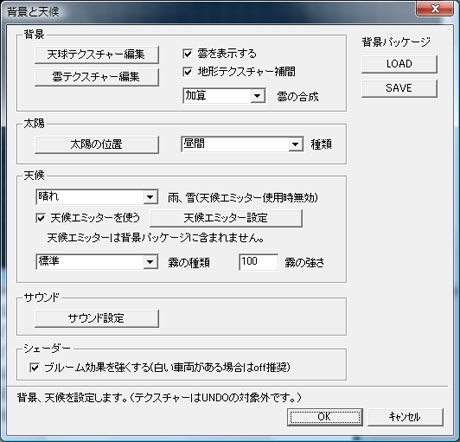Image resolution: width=460 pixels, height=442 pixels.
Task: Expand the sun 種類 dropdown showing 昼間
Action: 242,144
